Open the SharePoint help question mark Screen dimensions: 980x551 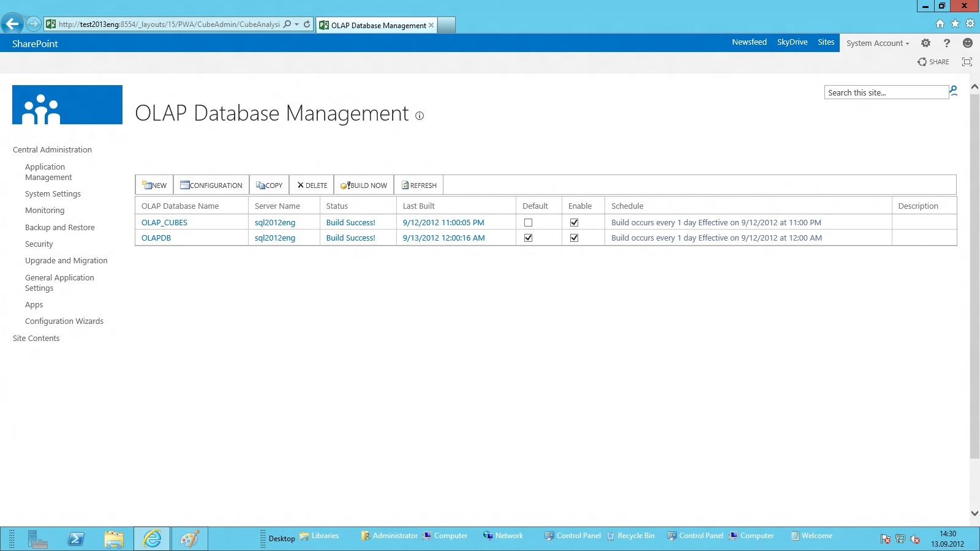(x=946, y=43)
